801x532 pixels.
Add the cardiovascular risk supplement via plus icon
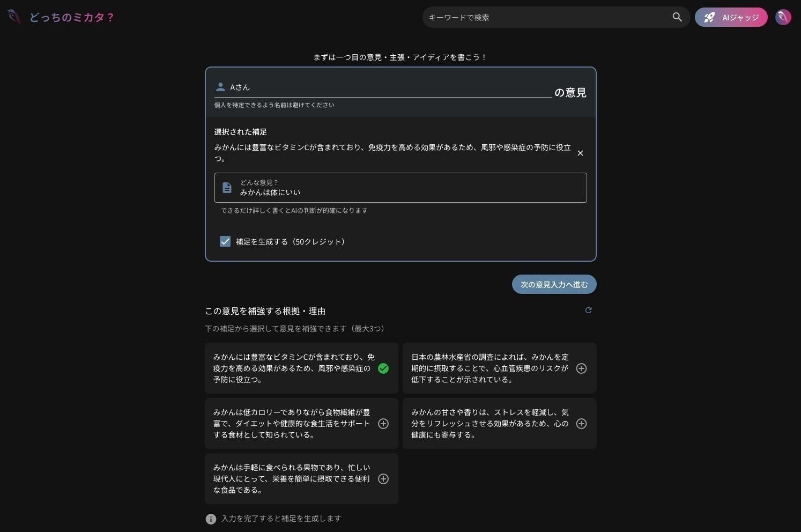tap(581, 368)
